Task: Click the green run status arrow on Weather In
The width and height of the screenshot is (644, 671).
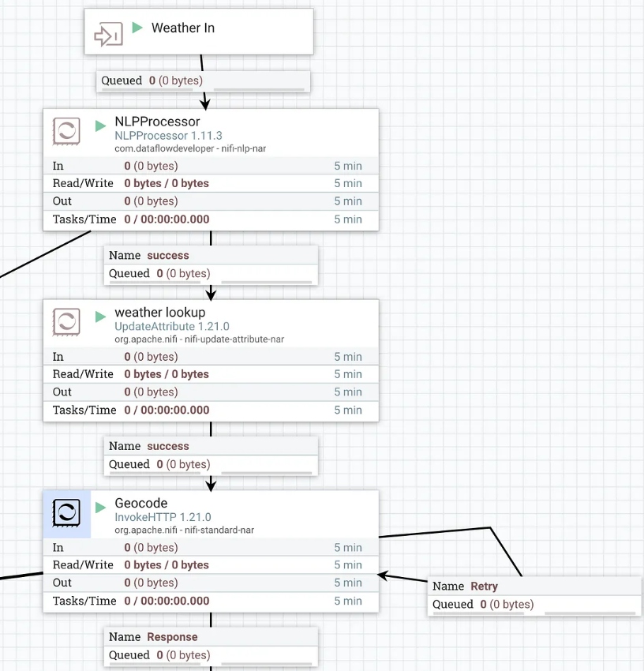Action: click(137, 28)
